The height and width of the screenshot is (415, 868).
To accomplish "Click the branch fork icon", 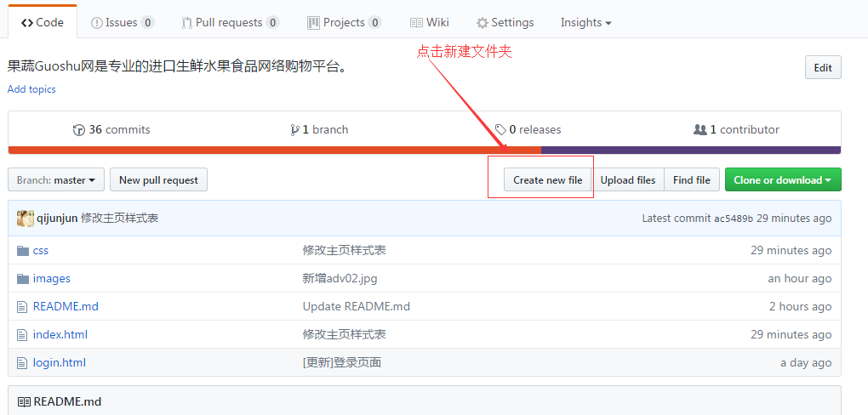I will point(294,130).
